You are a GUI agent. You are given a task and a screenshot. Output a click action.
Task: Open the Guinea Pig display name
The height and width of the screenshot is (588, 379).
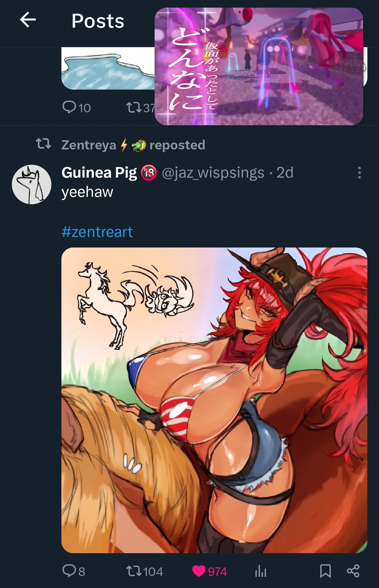(99, 173)
